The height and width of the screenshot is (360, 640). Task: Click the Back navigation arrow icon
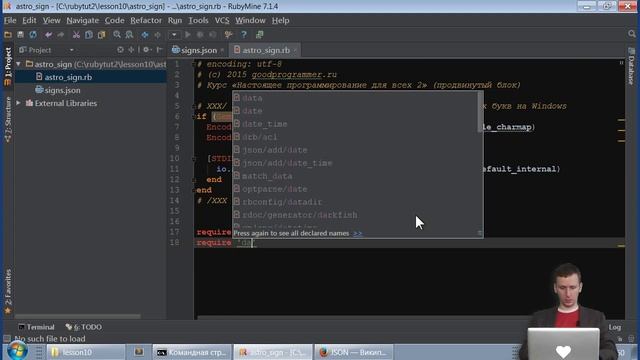click(145, 35)
